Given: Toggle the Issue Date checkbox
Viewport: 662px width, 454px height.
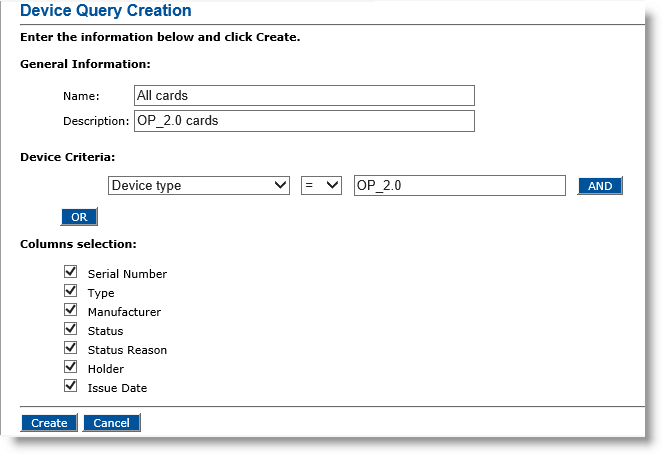Looking at the screenshot, I should tap(70, 386).
